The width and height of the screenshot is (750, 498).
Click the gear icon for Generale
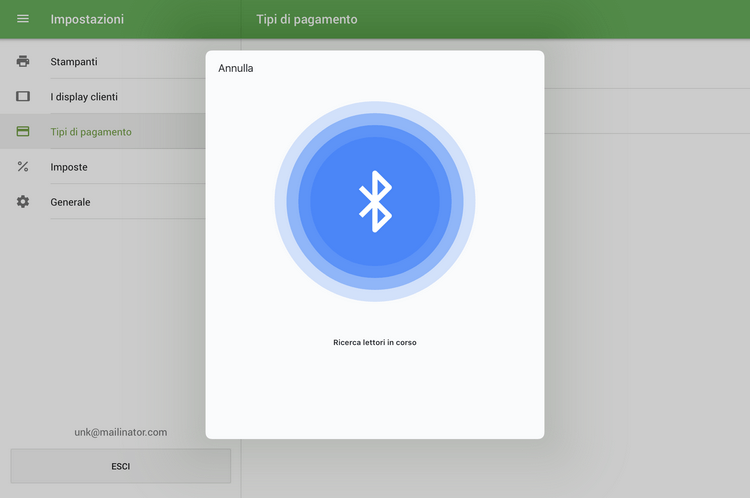(x=23, y=202)
